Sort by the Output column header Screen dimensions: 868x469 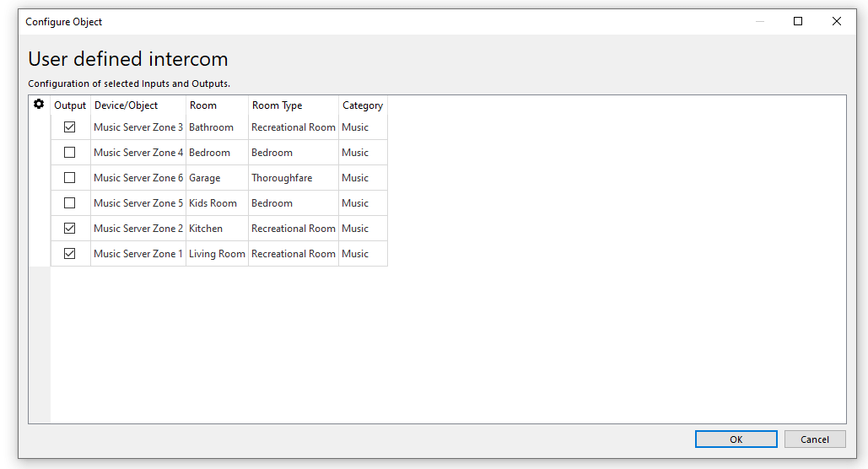tap(70, 105)
